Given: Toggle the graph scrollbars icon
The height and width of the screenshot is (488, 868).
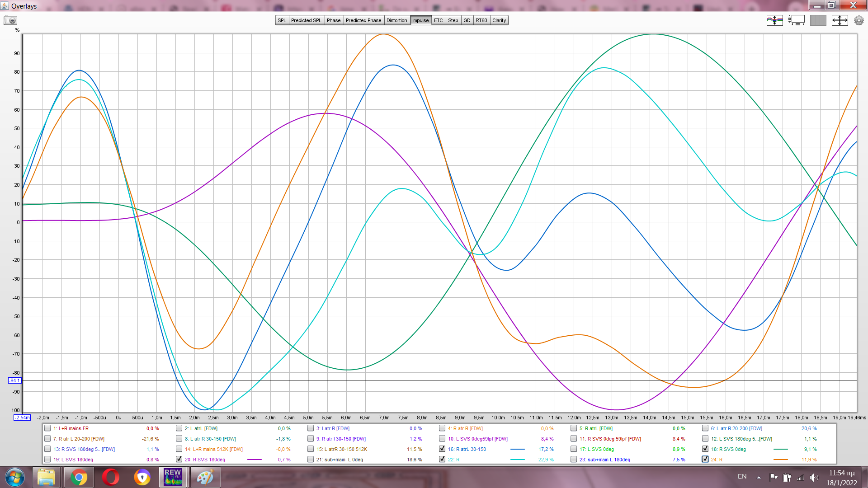Looking at the screenshot, I should coord(797,20).
